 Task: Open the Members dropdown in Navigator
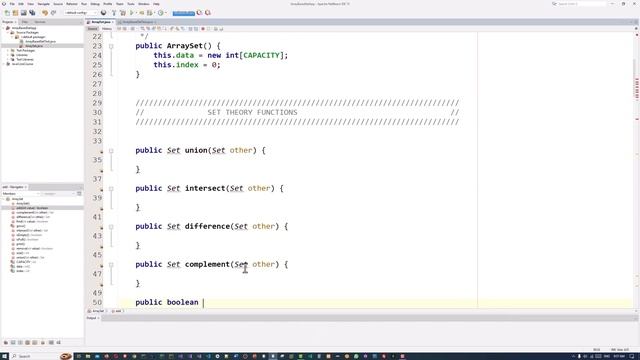[x=21, y=194]
